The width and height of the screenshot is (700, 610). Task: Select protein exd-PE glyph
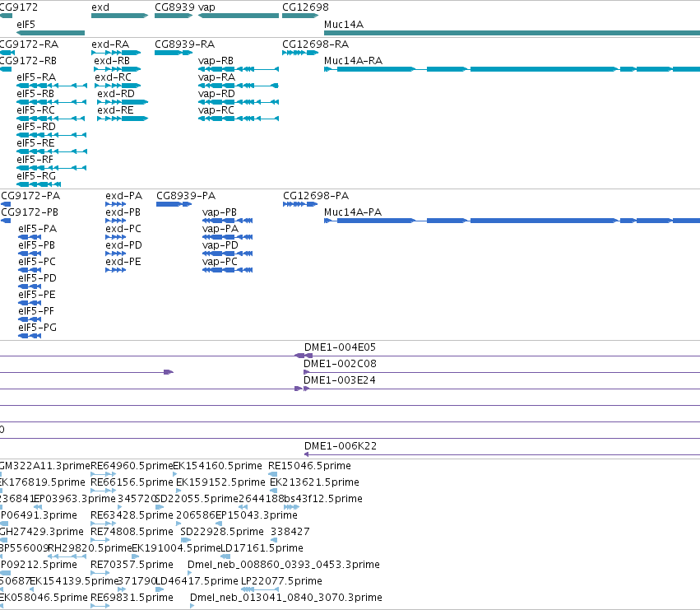[x=116, y=270]
